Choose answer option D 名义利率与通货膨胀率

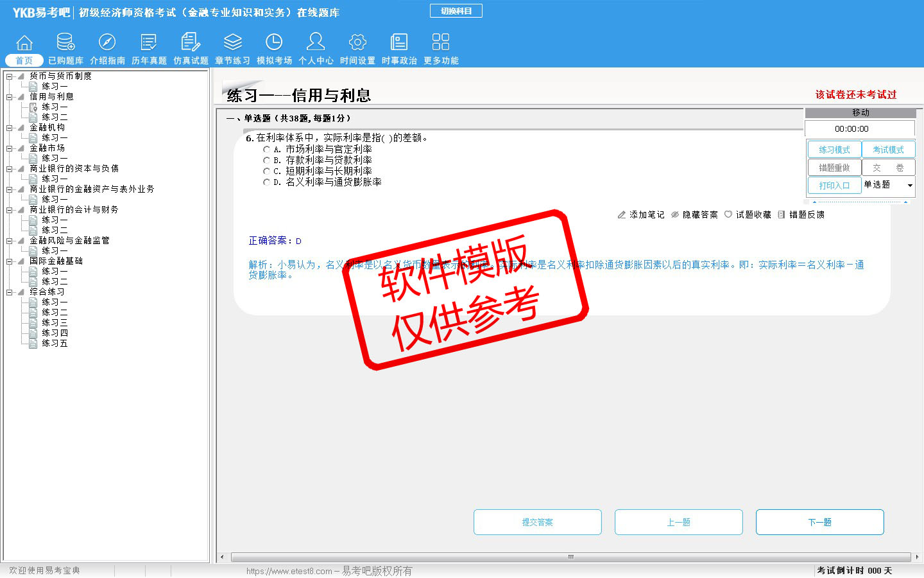[x=266, y=182]
